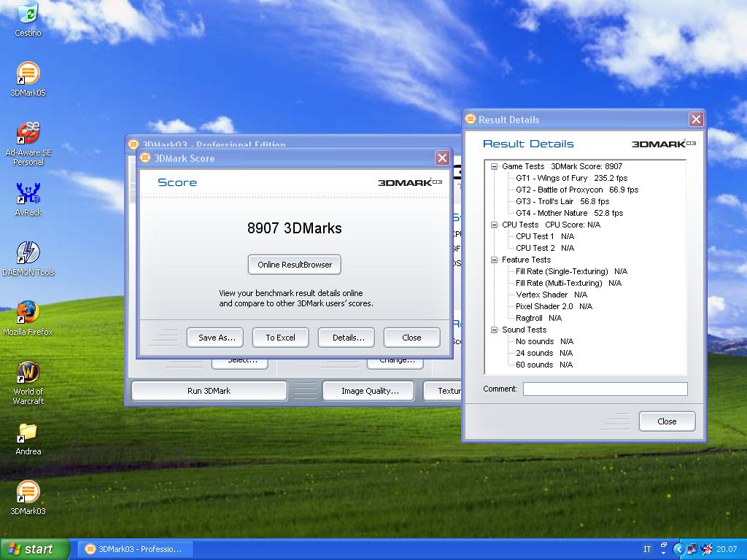Viewport: 747px width, 560px height.
Task: Select the 3DMark03 desktop shortcut
Action: tap(28, 498)
